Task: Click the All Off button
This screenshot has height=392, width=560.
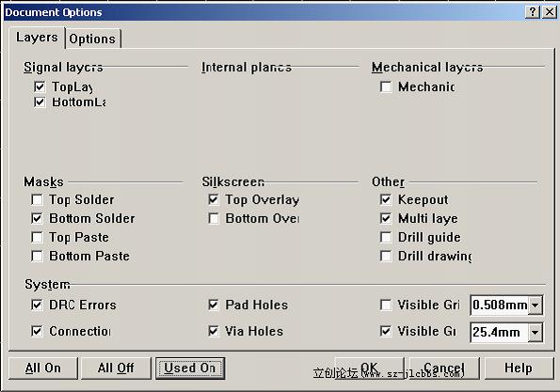Action: click(x=116, y=368)
